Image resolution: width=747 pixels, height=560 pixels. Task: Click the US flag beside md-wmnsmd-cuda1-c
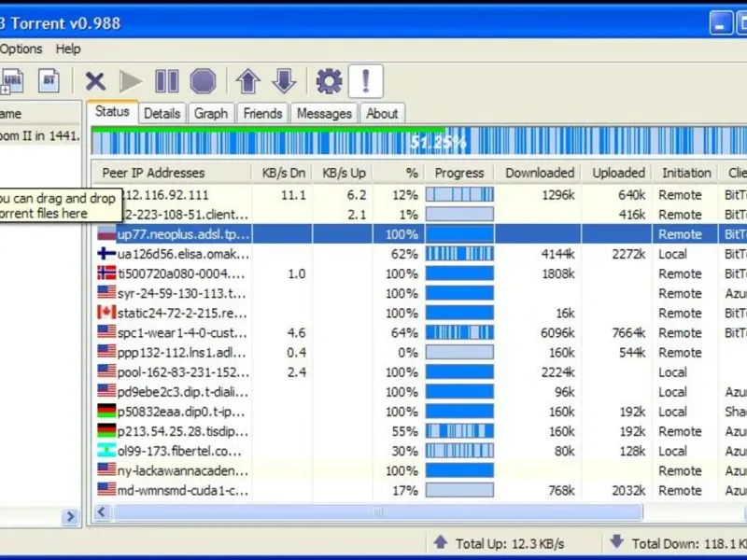pos(106,490)
